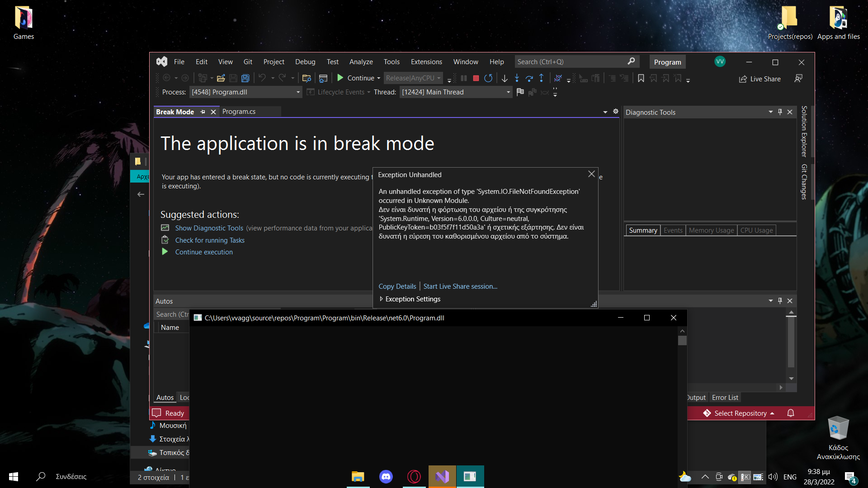Screen dimensions: 868x488
Task: Click the Step Out arrow icon
Action: (x=542, y=78)
